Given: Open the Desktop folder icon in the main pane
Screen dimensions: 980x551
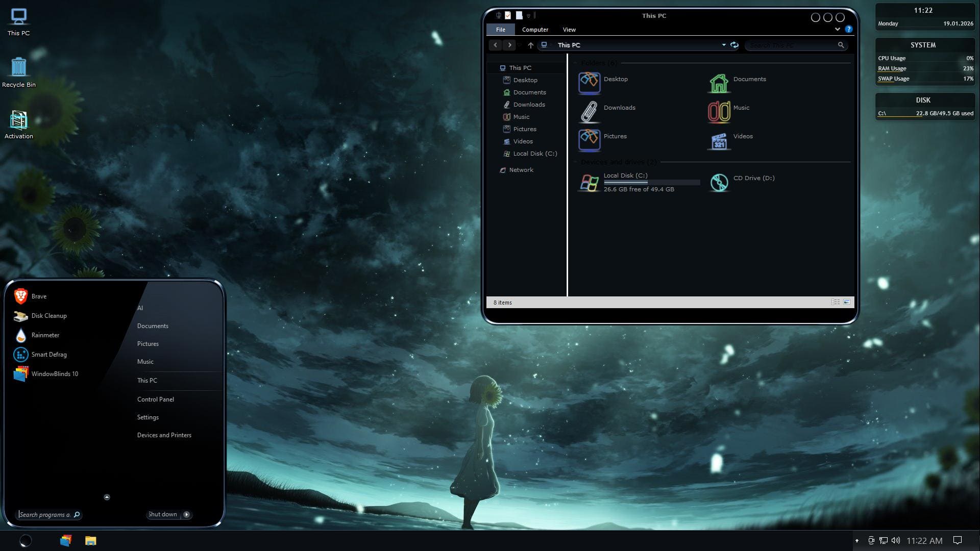Looking at the screenshot, I should click(x=589, y=82).
